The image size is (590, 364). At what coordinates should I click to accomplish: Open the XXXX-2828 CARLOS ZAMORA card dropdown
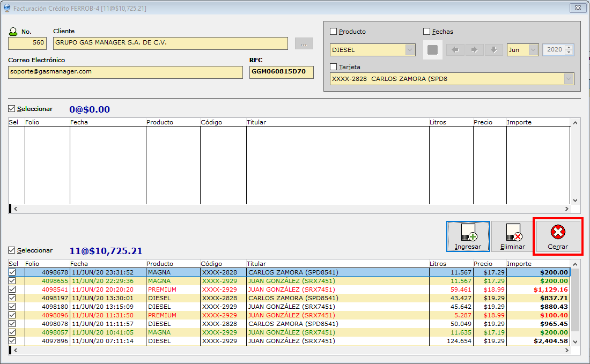pos(568,79)
